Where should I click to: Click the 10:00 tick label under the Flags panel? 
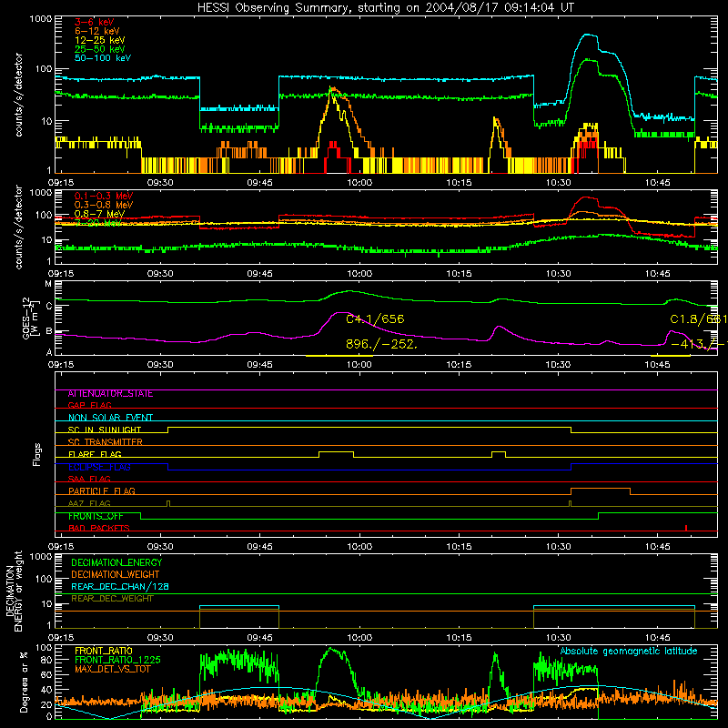point(359,547)
